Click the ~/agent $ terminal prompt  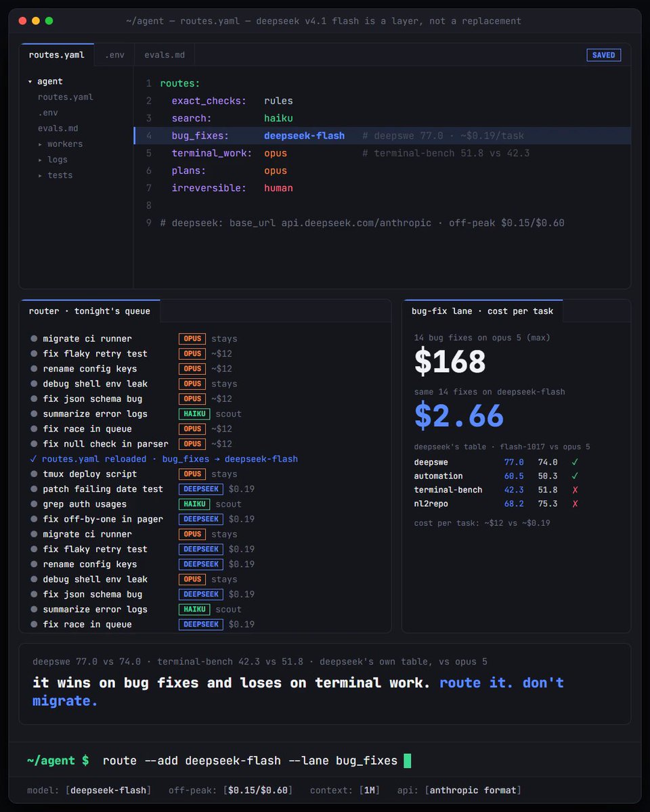click(58, 761)
